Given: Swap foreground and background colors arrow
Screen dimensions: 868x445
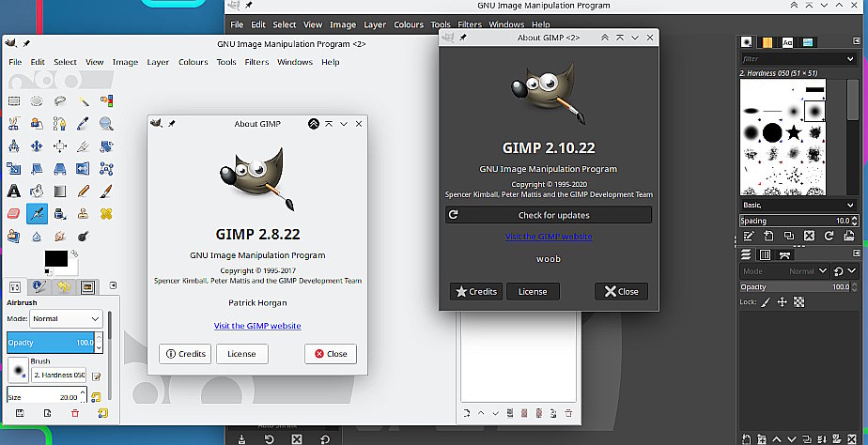Looking at the screenshot, I should (74, 253).
